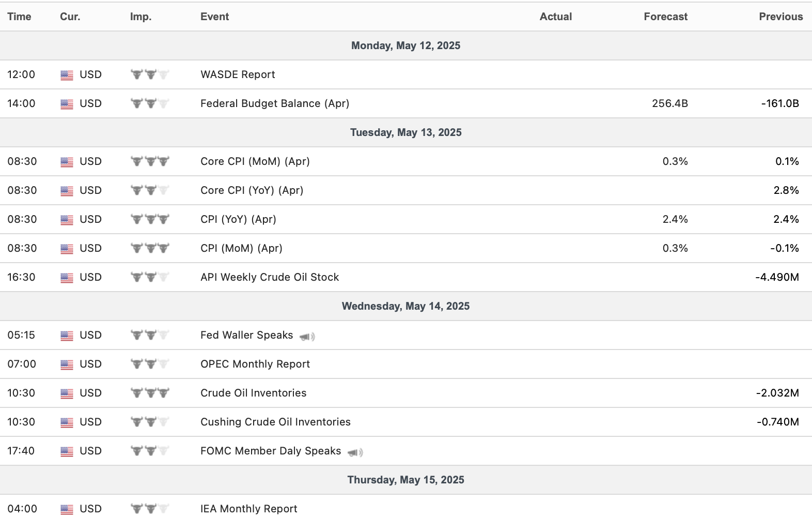Open the Core CPI (YoY) (Apr) event

tap(252, 190)
